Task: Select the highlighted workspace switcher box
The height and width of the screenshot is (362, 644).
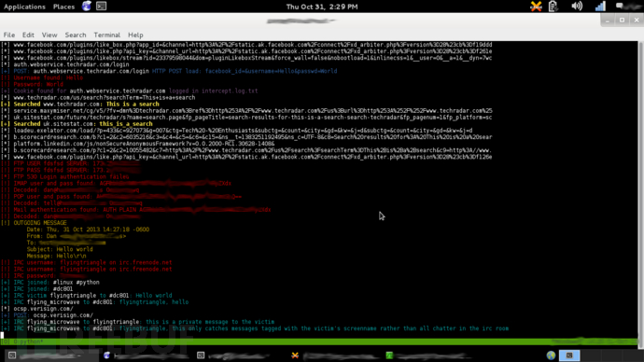Action: (569, 355)
